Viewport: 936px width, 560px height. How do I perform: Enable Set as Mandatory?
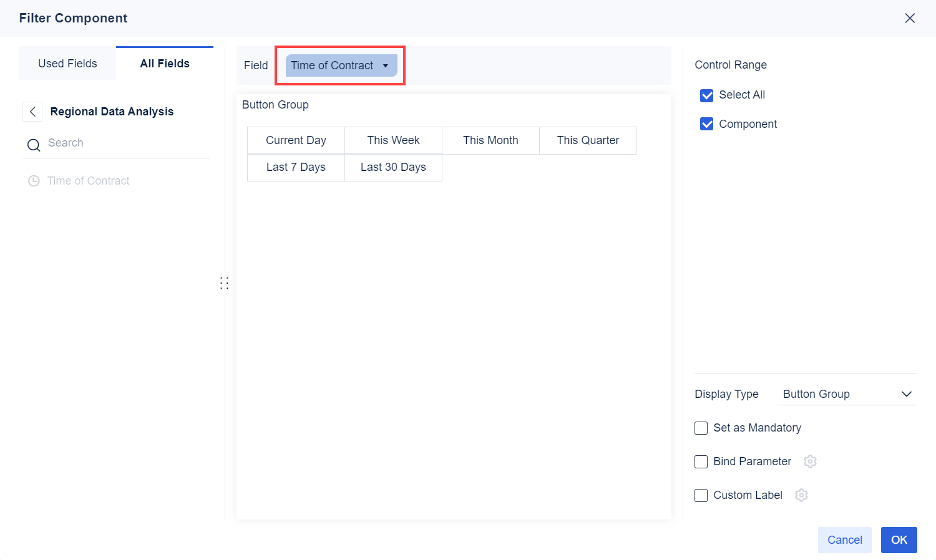(x=701, y=428)
